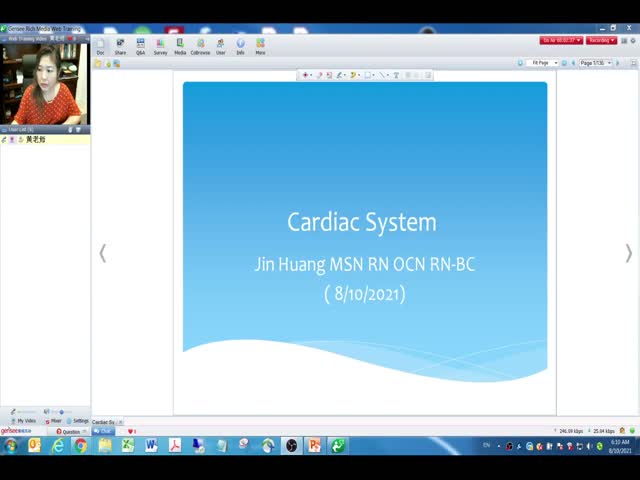Open Excel from the taskbar
Viewport: 640px width, 480px height.
click(x=128, y=446)
